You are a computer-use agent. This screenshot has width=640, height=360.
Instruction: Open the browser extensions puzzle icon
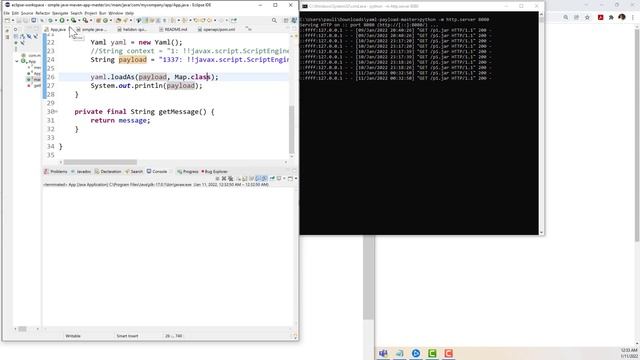click(x=611, y=17)
